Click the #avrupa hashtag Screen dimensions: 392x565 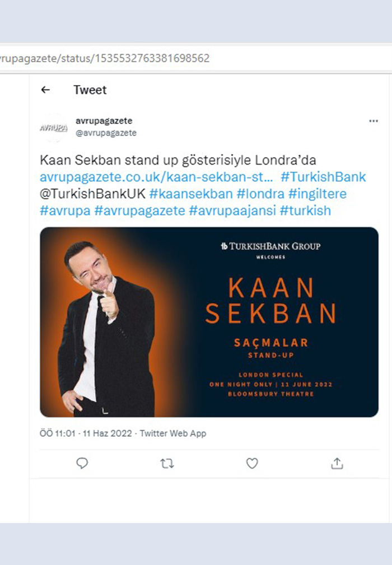(65, 211)
